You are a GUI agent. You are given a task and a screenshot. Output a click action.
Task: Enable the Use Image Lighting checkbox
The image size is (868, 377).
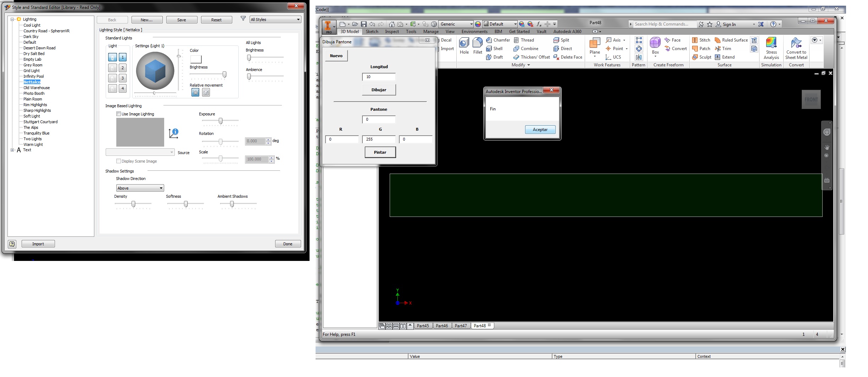coord(119,114)
